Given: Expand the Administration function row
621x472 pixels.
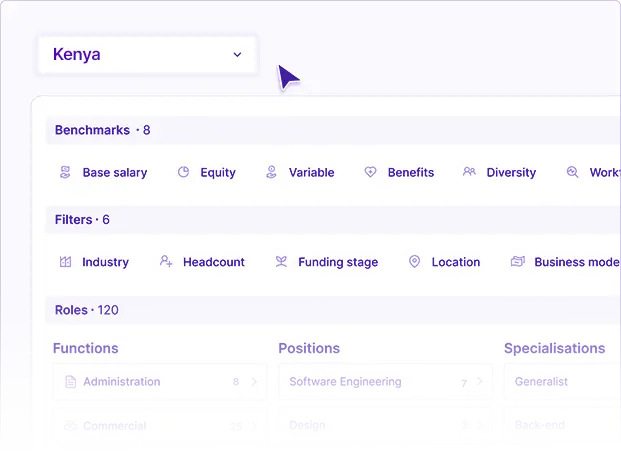Looking at the screenshot, I should point(159,382).
